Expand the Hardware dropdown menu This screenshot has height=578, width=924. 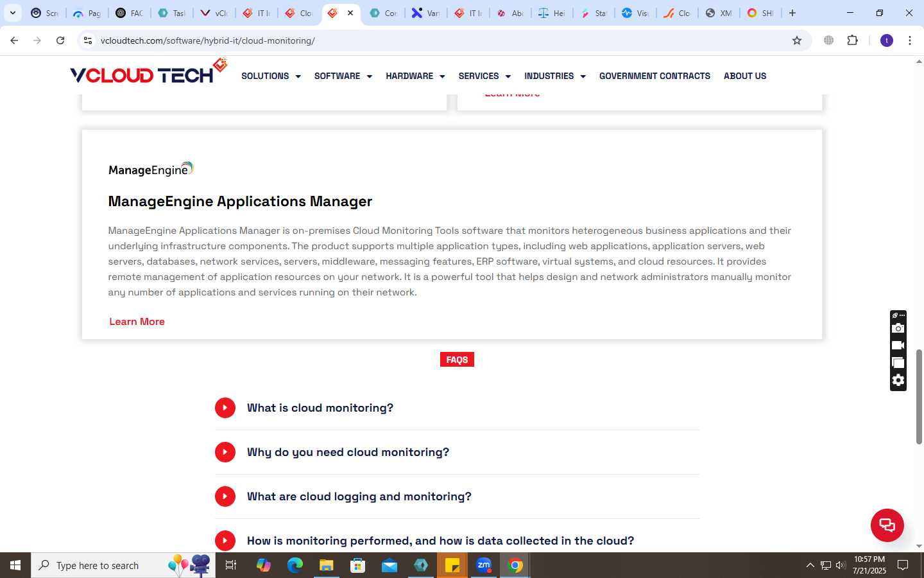415,76
